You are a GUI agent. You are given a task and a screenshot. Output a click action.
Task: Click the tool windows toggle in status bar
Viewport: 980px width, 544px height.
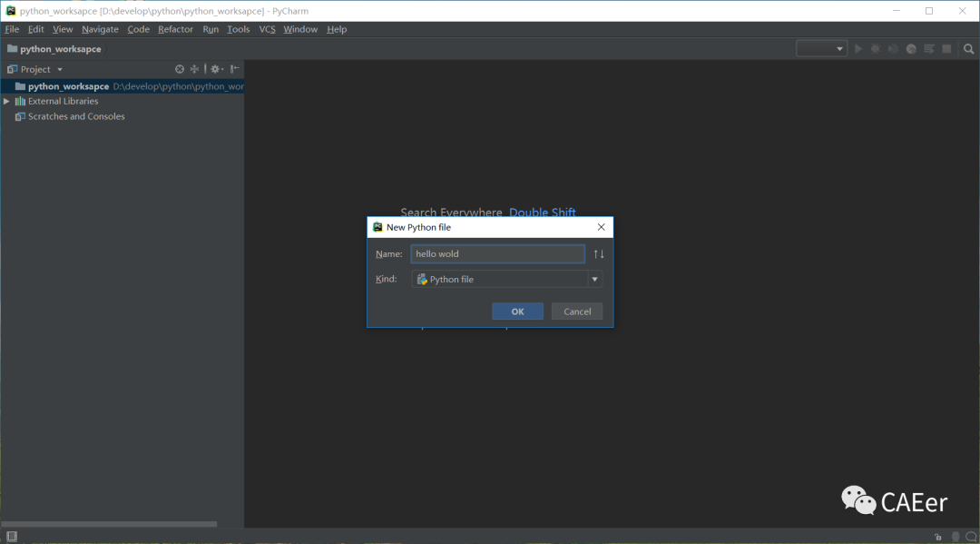coord(12,537)
